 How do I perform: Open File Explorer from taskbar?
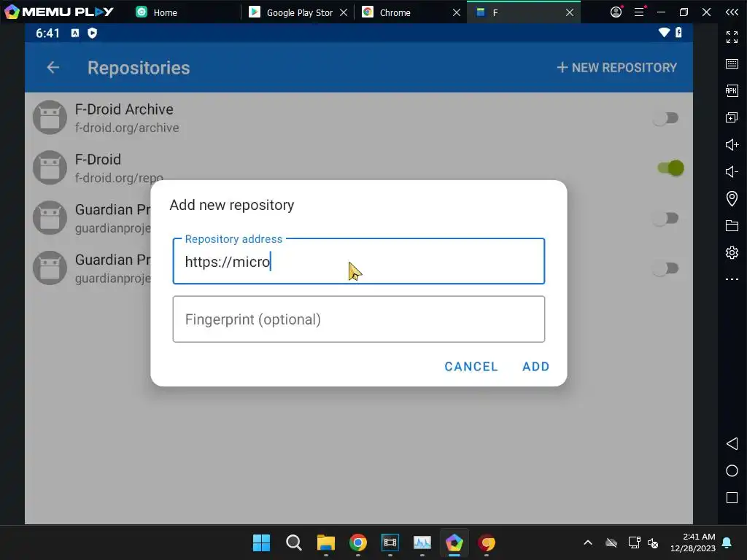[x=326, y=542]
